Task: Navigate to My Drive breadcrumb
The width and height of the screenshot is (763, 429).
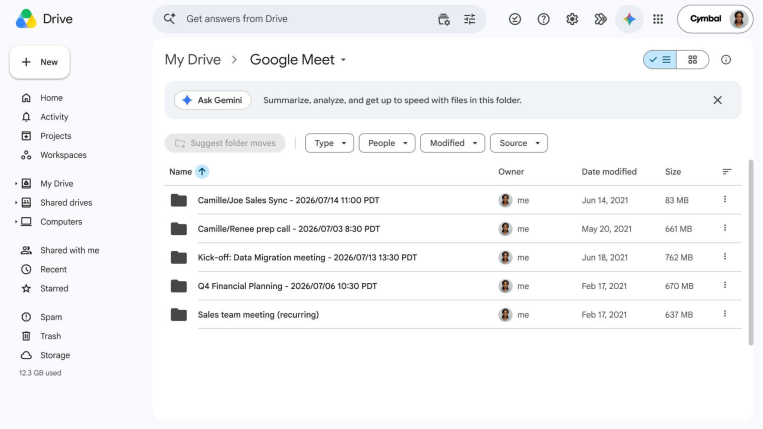Action: click(193, 60)
